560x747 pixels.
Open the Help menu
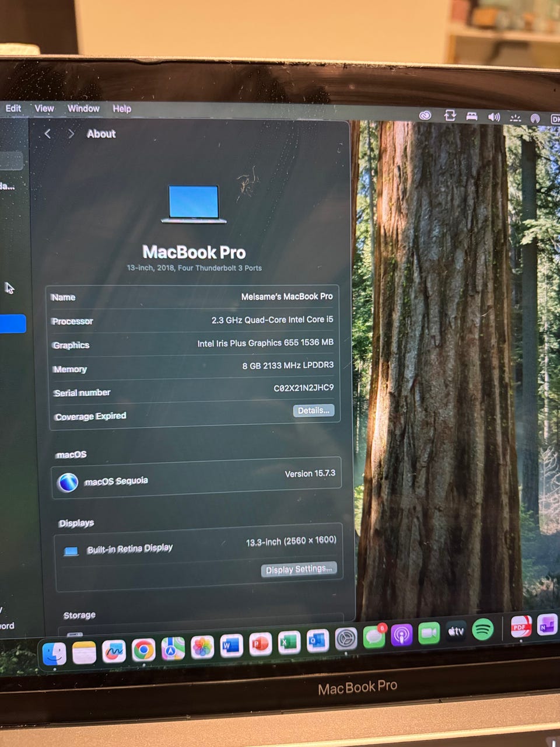[x=122, y=109]
